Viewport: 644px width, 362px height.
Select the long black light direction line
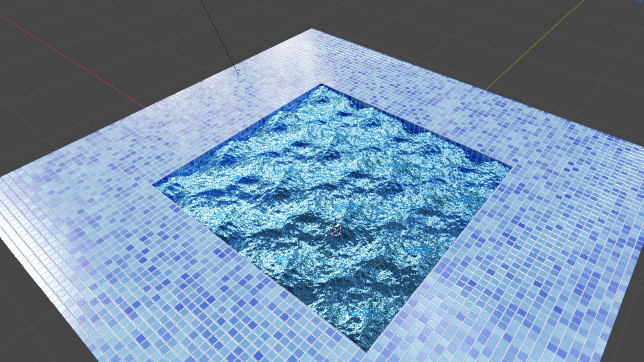[x=220, y=38]
